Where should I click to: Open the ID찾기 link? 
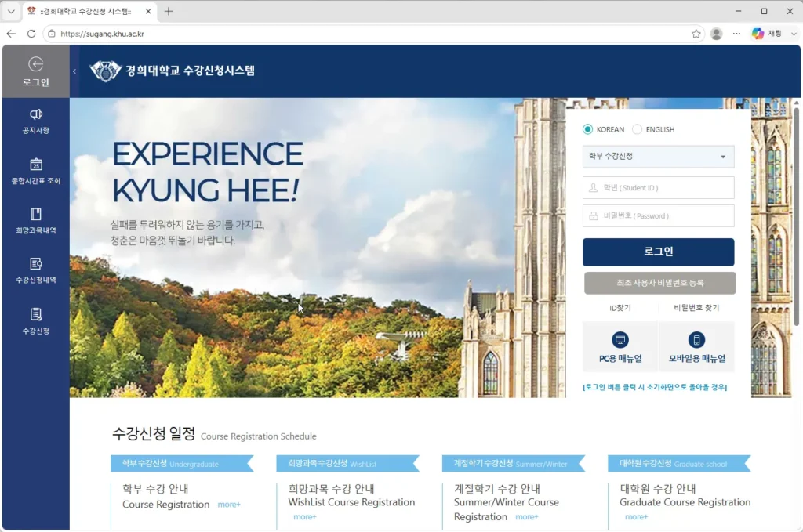tap(620, 308)
